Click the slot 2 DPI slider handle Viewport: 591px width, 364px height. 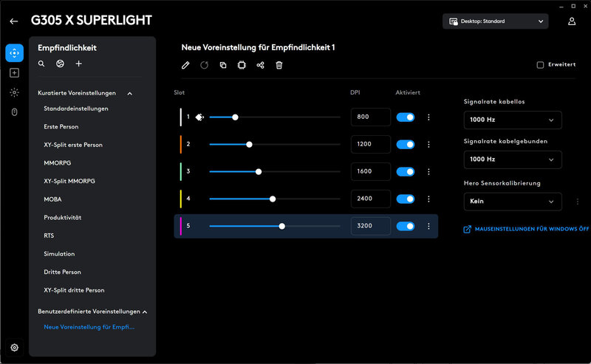click(249, 144)
